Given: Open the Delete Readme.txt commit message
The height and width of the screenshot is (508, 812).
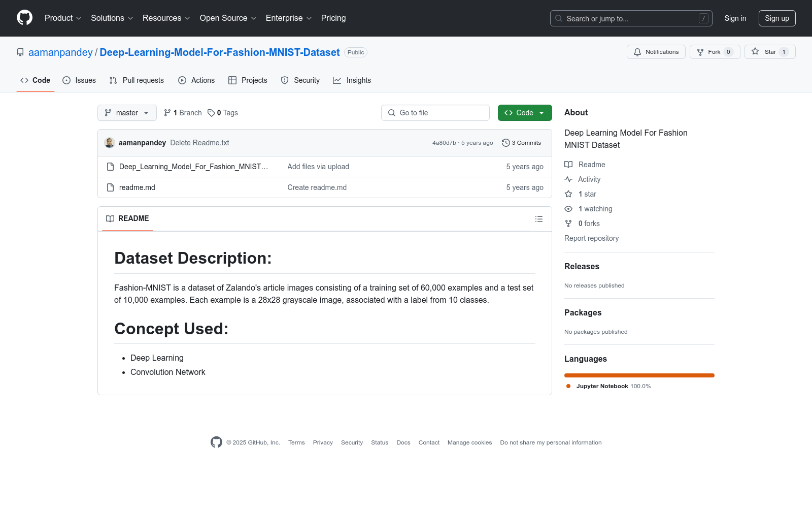Looking at the screenshot, I should coord(199,143).
